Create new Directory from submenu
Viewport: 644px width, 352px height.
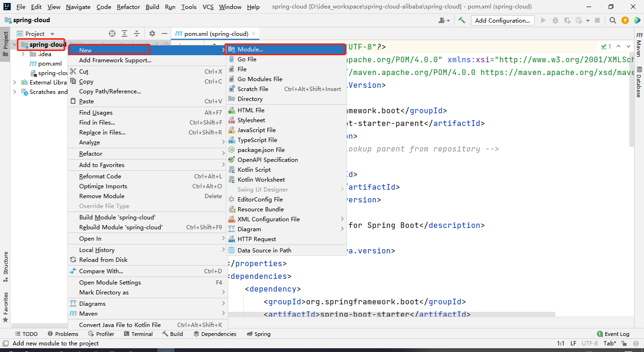286,99
